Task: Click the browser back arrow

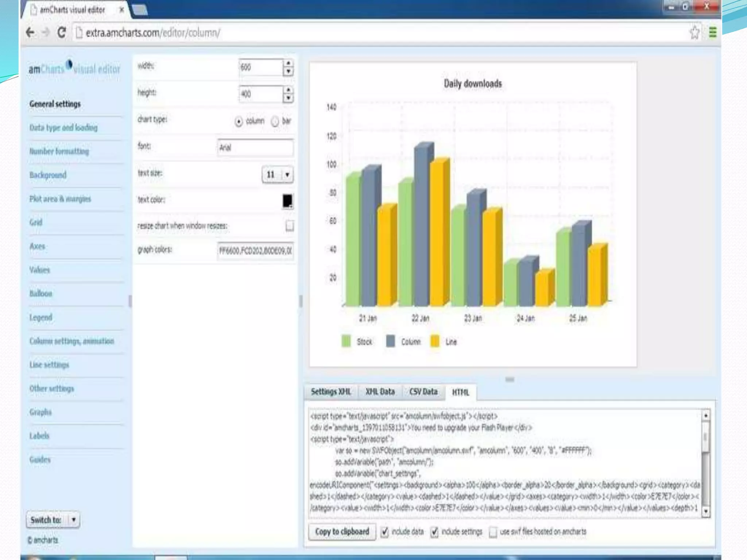Action: pyautogui.click(x=30, y=33)
